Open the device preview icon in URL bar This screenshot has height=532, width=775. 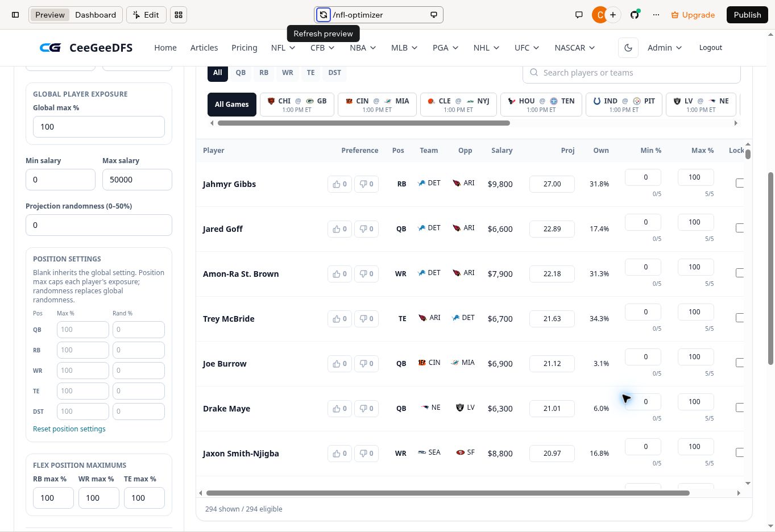tap(434, 15)
